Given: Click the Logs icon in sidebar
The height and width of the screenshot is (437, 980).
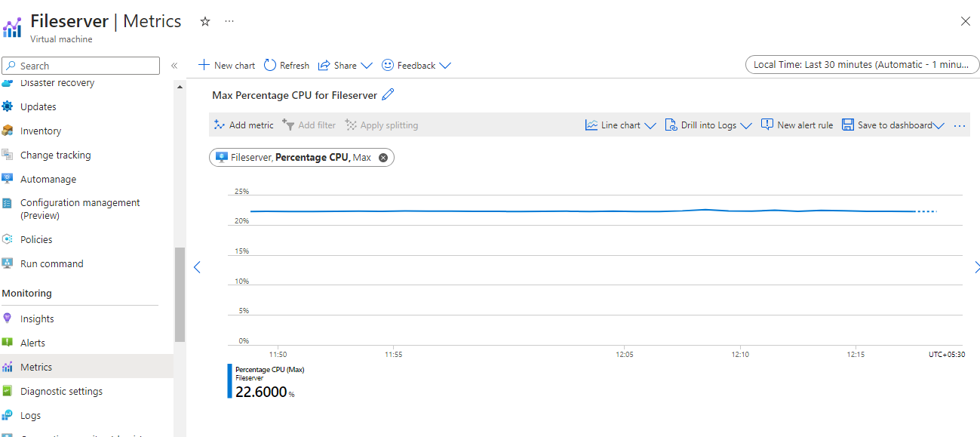Looking at the screenshot, I should (8, 415).
